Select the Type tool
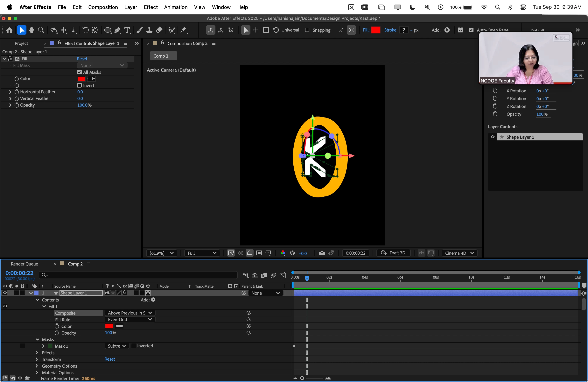This screenshot has width=588, height=382. pyautogui.click(x=127, y=30)
